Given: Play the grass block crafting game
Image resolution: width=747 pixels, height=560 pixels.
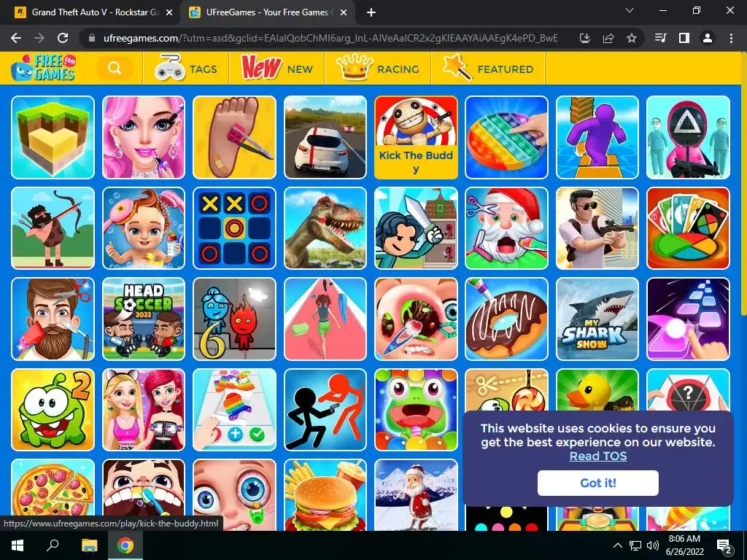Looking at the screenshot, I should click(53, 138).
